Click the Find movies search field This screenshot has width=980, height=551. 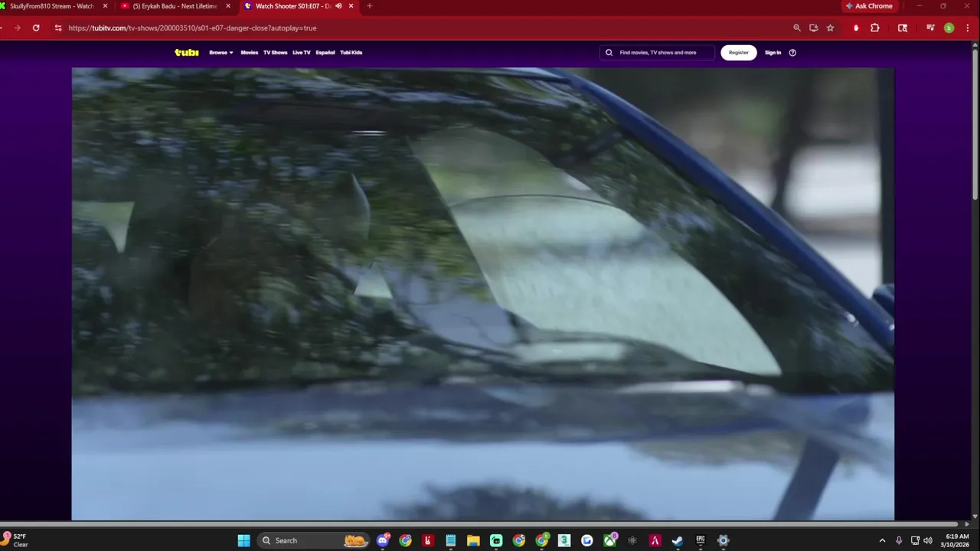pos(657,53)
